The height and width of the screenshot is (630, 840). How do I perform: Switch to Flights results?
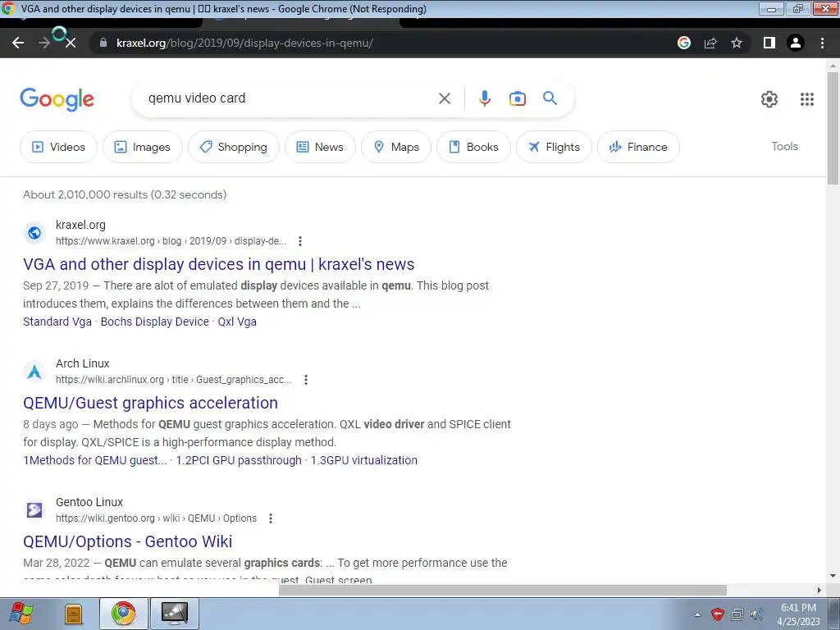click(x=554, y=147)
